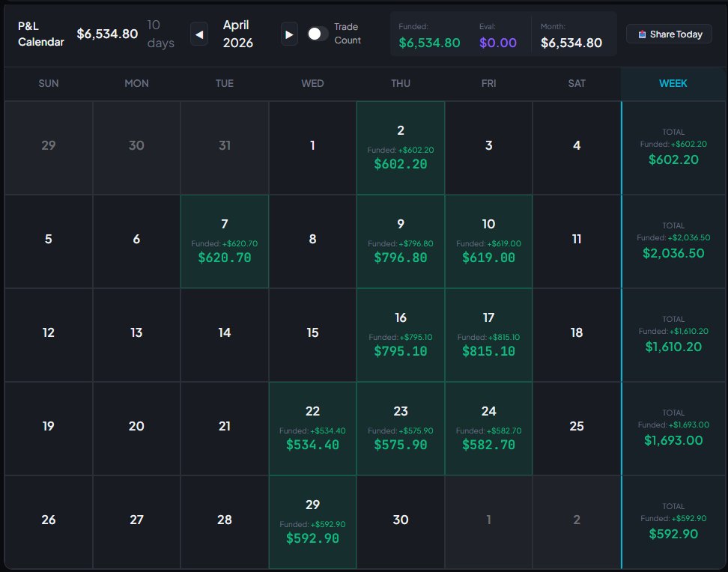
Task: Select day April 28
Action: coord(225,523)
